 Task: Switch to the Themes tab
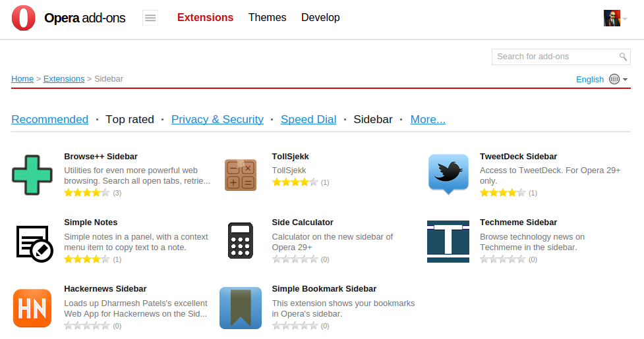tap(267, 18)
